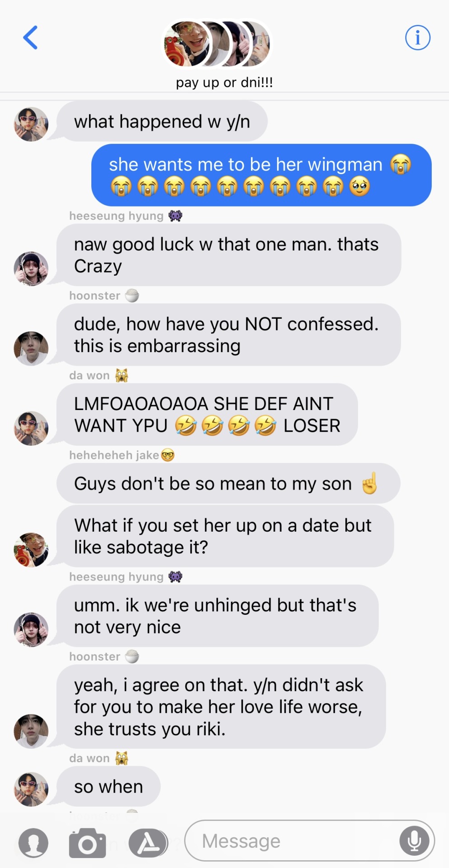Select 'Guys don't be so mean' bubble

228,484
